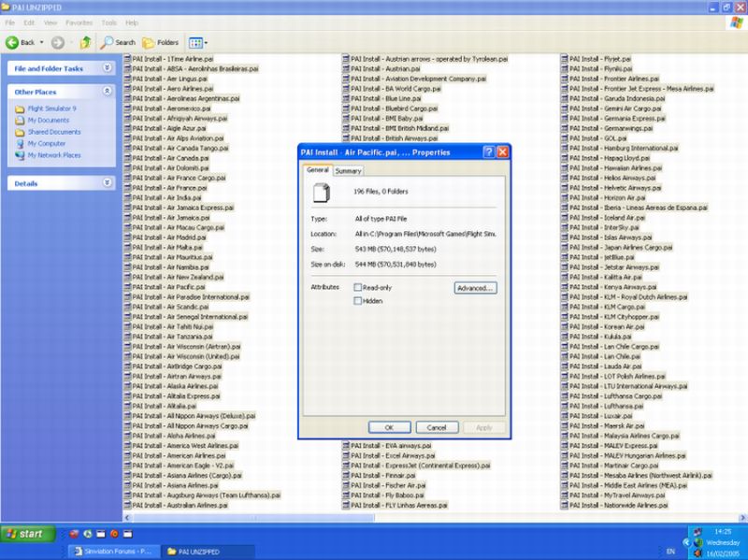Open My Computer in Other Places
The image size is (748, 560).
pyautogui.click(x=46, y=143)
